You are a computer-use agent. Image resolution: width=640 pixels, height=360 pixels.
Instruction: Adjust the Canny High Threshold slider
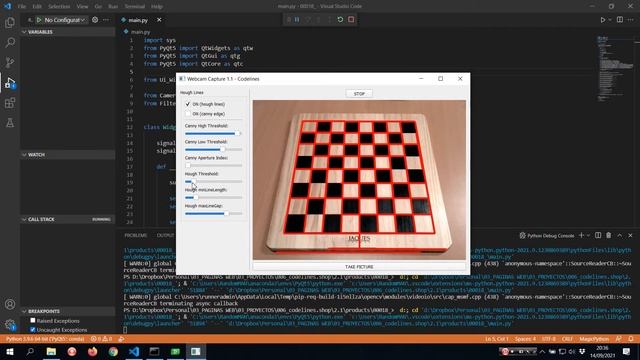point(213,133)
